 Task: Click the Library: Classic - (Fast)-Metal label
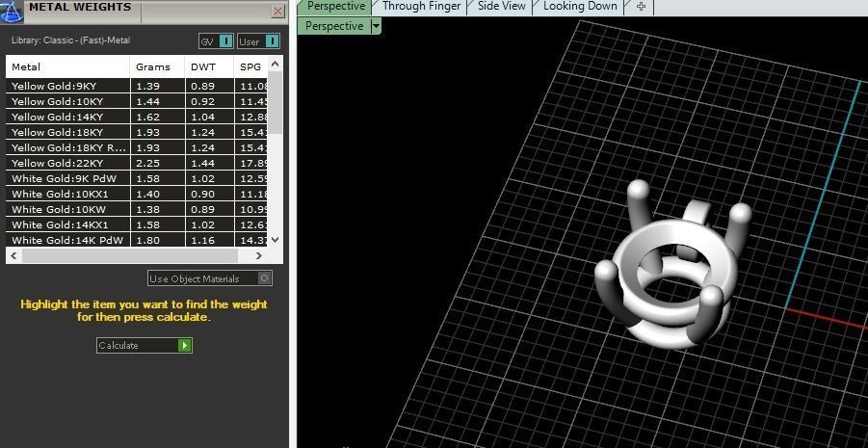(71, 40)
